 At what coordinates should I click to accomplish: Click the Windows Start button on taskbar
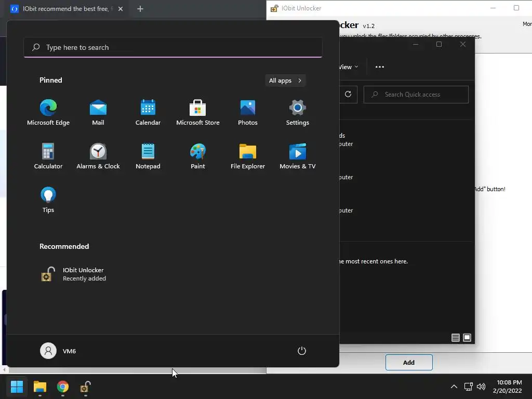[x=17, y=387]
